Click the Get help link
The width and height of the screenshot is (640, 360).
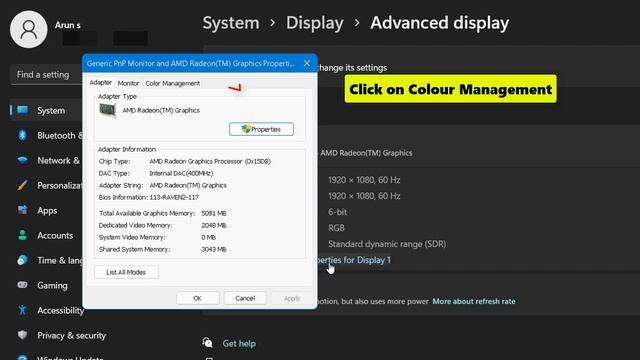tap(239, 344)
